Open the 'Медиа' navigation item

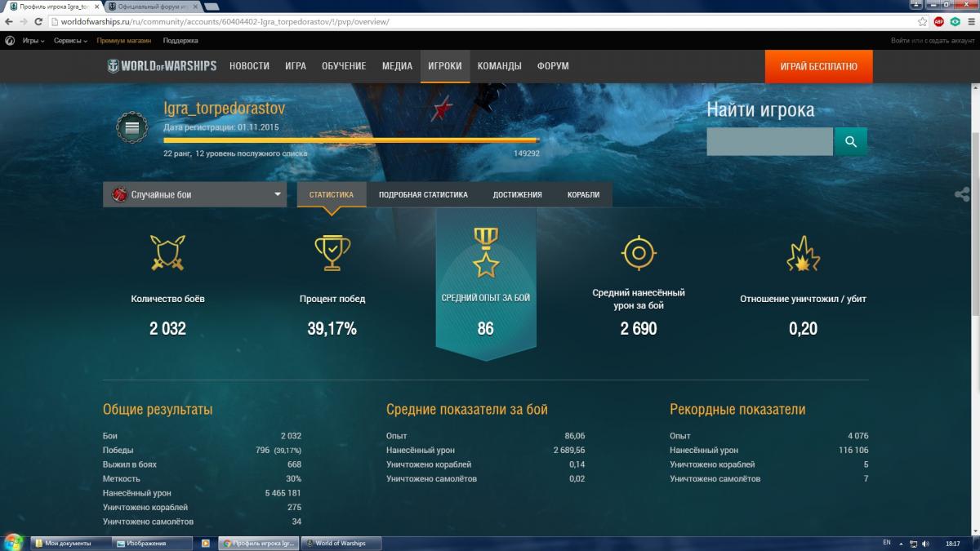(x=397, y=66)
